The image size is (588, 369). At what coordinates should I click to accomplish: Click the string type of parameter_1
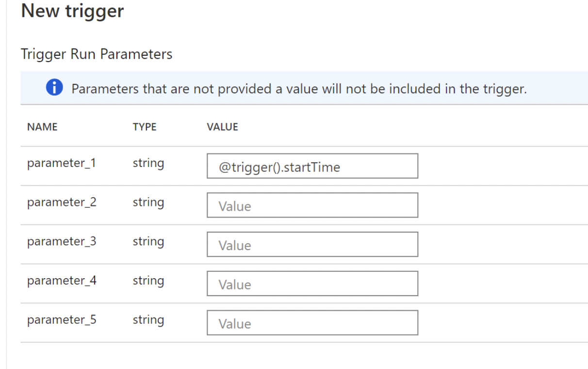point(148,164)
